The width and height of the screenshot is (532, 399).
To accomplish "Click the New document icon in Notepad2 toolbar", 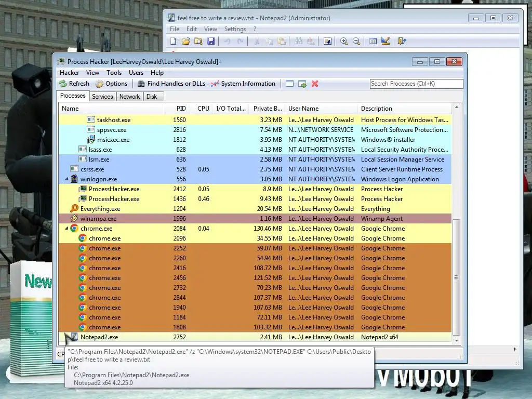I will coord(174,42).
